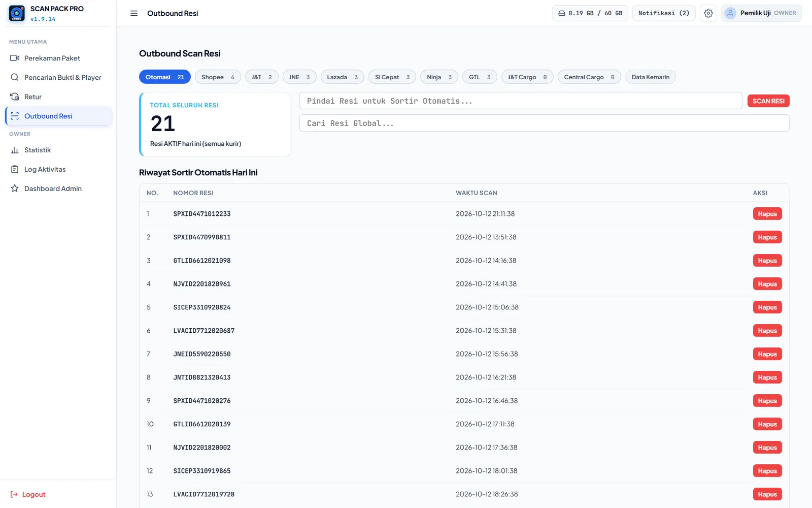This screenshot has height=508, width=812.
Task: Select the Ninja courier tab
Action: 439,77
